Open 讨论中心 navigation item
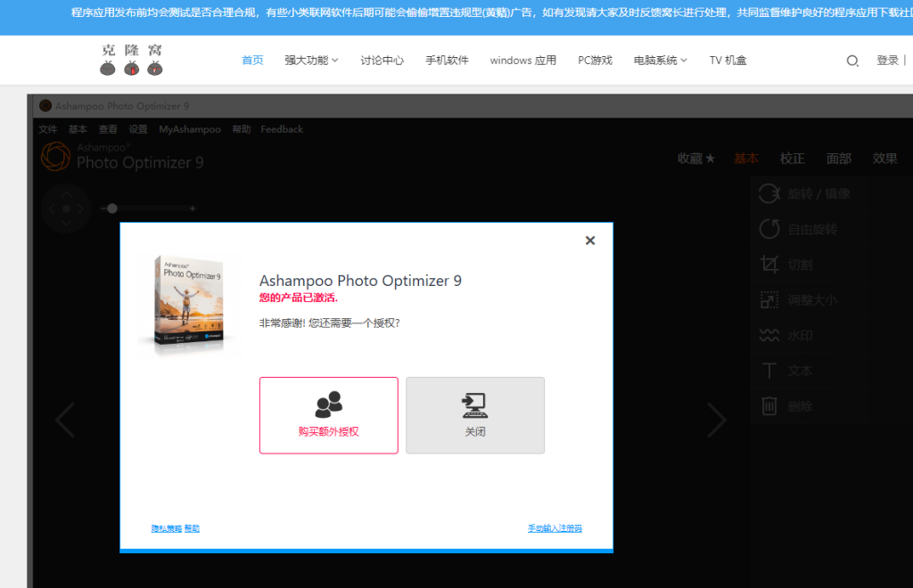The image size is (913, 588). point(382,60)
